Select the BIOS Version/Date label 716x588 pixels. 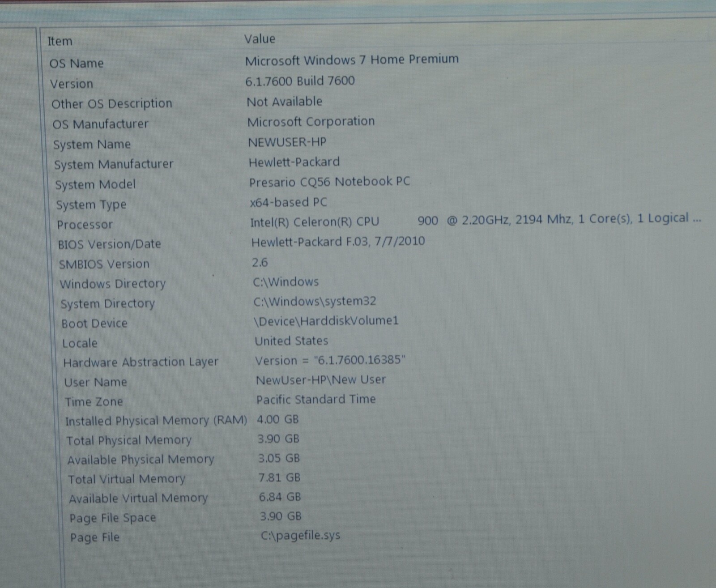tap(109, 244)
